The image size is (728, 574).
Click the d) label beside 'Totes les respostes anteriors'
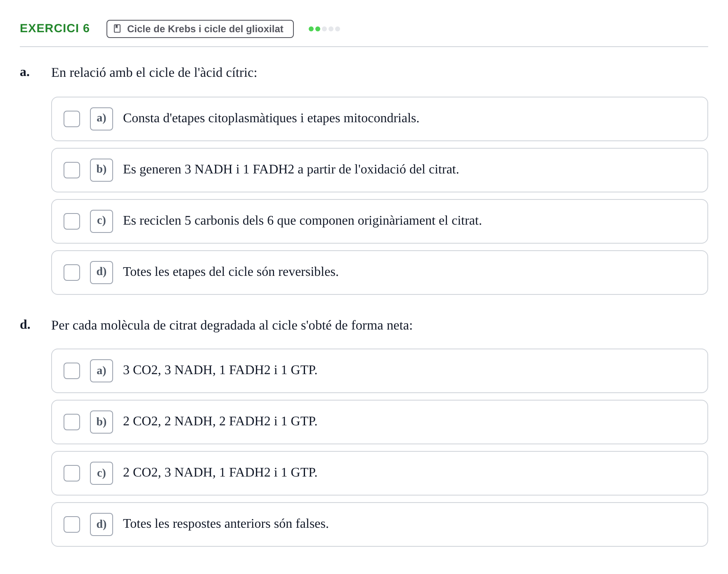pyautogui.click(x=102, y=524)
